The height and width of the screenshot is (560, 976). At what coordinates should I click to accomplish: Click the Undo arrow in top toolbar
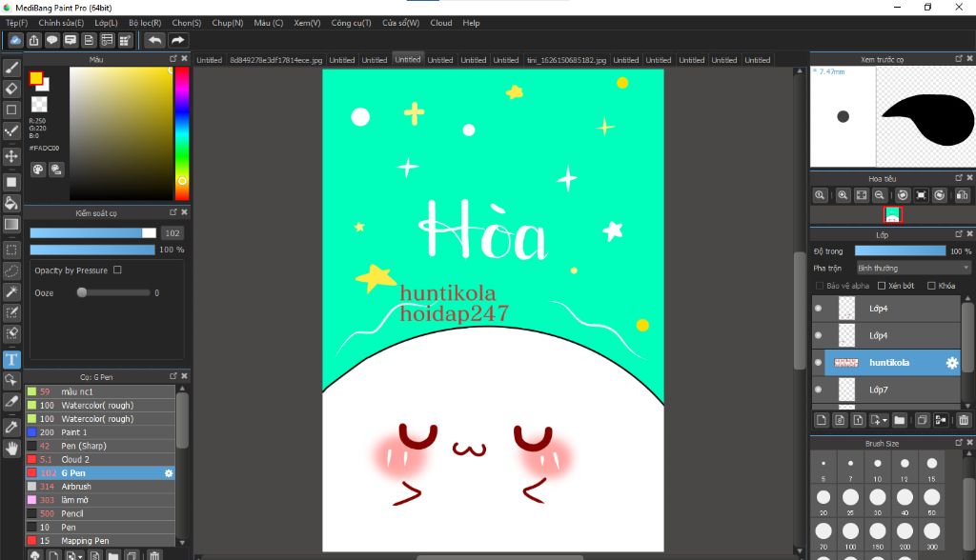pos(154,40)
